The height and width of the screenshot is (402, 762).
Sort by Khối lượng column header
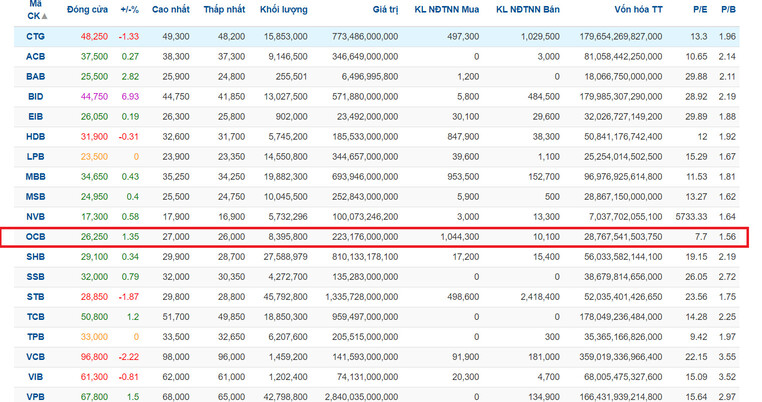283,9
